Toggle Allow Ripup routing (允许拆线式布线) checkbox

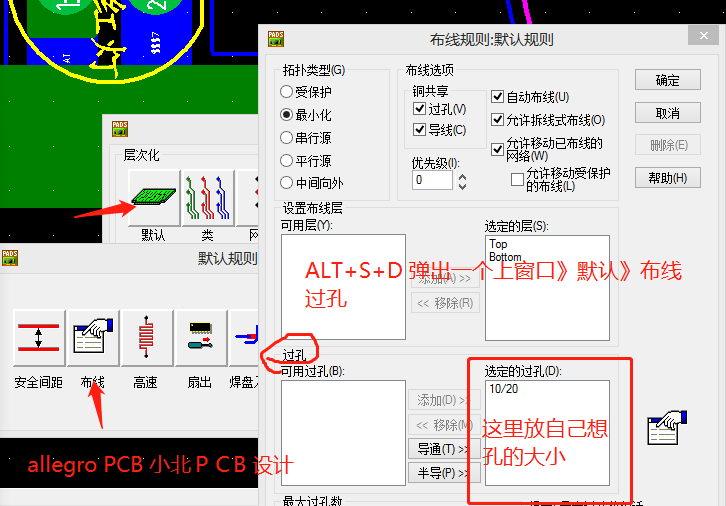pyautogui.click(x=497, y=120)
